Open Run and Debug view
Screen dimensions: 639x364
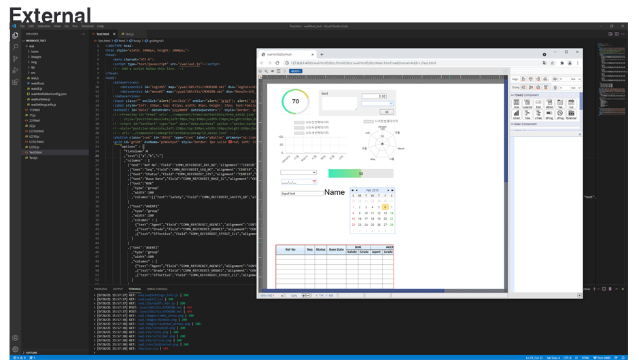coord(15,70)
